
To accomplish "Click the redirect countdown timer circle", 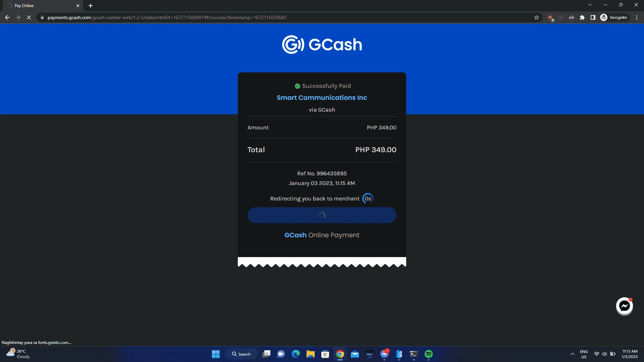I will (x=368, y=199).
